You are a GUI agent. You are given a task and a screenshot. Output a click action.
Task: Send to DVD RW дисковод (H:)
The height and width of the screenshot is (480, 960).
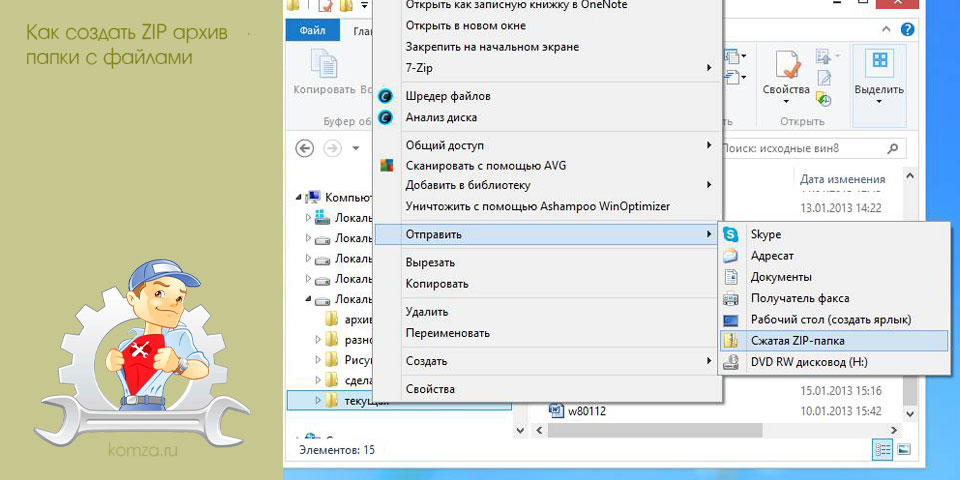834,362
